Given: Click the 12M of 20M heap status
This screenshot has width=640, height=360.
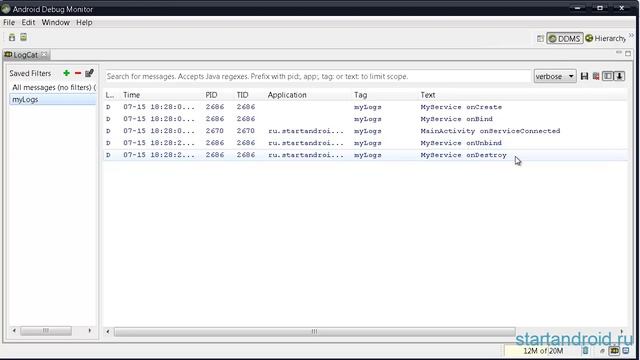Looking at the screenshot, I should tap(543, 351).
